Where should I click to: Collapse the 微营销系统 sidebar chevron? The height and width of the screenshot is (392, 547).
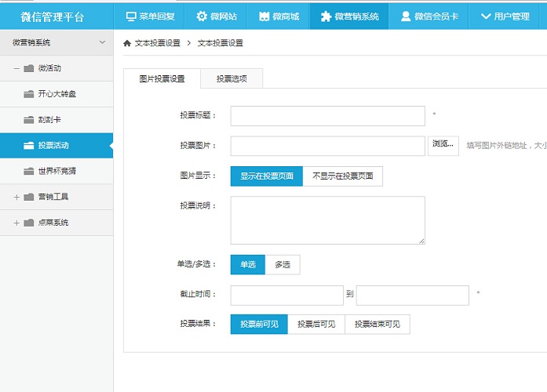tap(102, 42)
